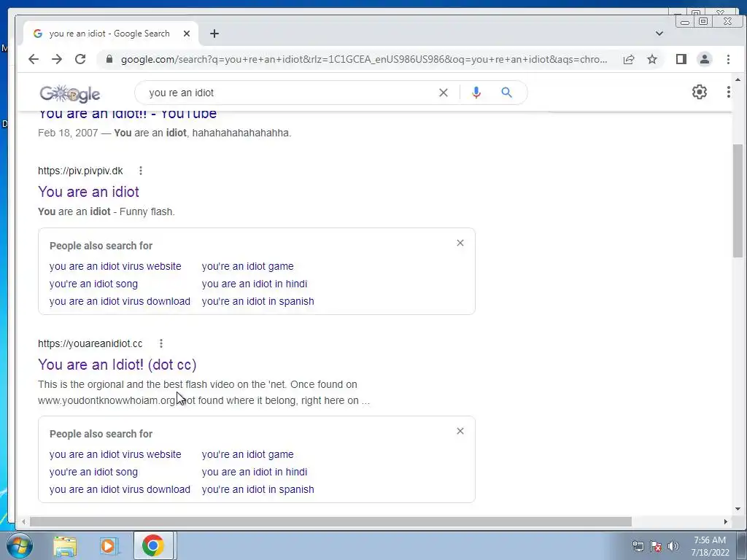Open the taskbar clock showing 7:56 AM

coord(710,546)
